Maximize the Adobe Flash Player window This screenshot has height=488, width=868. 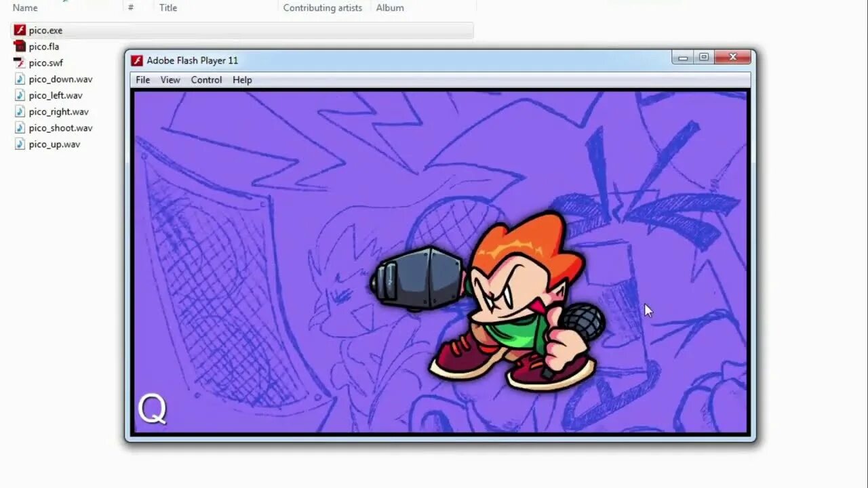click(704, 58)
